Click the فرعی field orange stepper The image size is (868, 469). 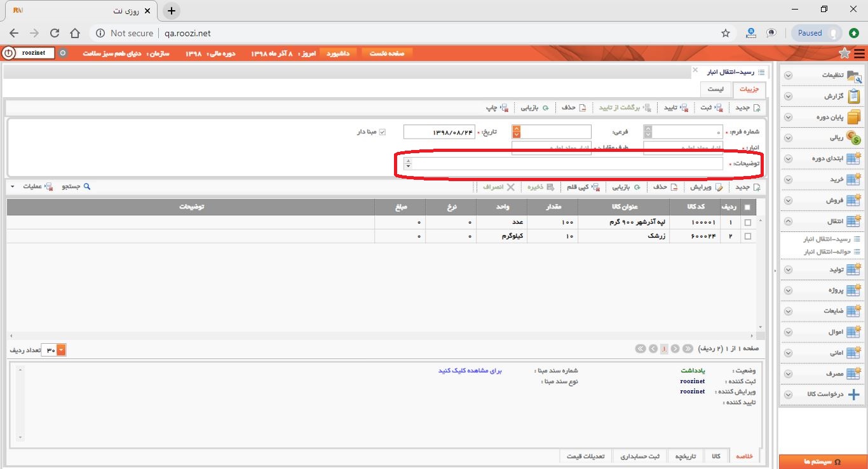coord(516,132)
